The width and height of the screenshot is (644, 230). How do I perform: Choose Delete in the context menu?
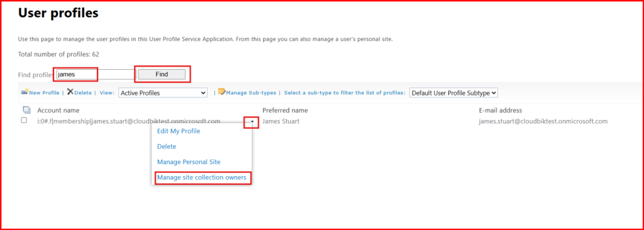pos(166,146)
